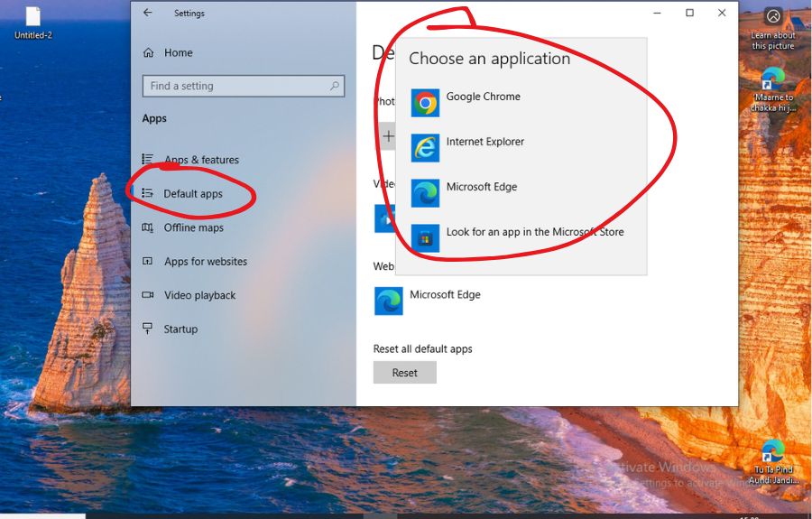
Task: Click the Edge icon under Web browser
Action: (388, 301)
